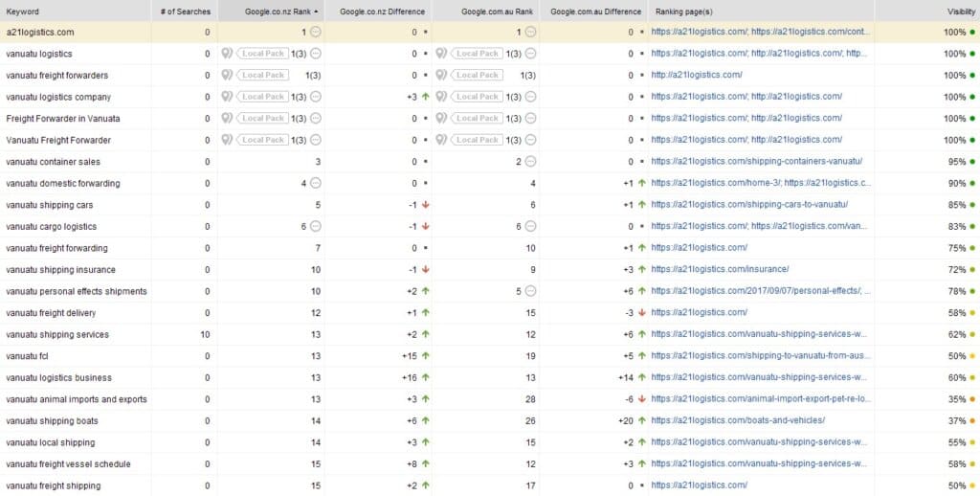
Task: Click Google.com.au map pin icon in Freight Forwarder in Vanuata row
Action: click(x=441, y=118)
